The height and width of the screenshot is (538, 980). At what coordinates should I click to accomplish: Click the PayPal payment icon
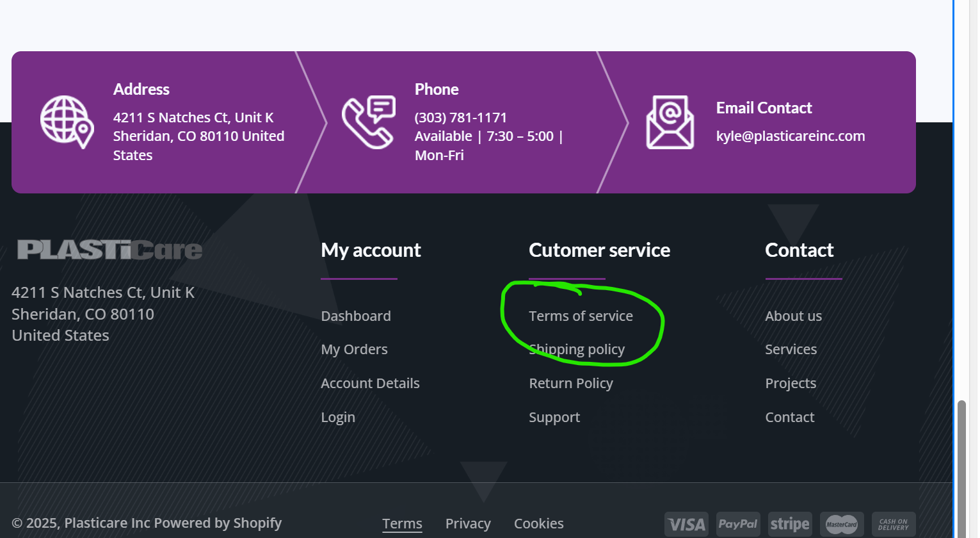738,525
